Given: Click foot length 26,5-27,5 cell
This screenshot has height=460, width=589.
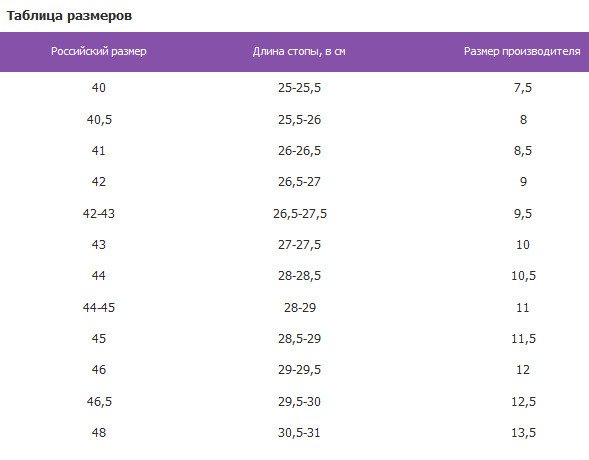Looking at the screenshot, I should point(300,213).
